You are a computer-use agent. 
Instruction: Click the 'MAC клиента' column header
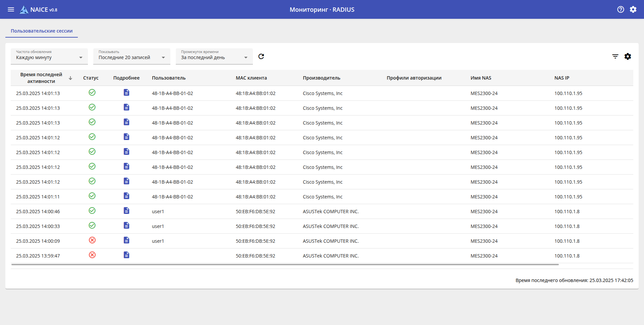click(251, 78)
